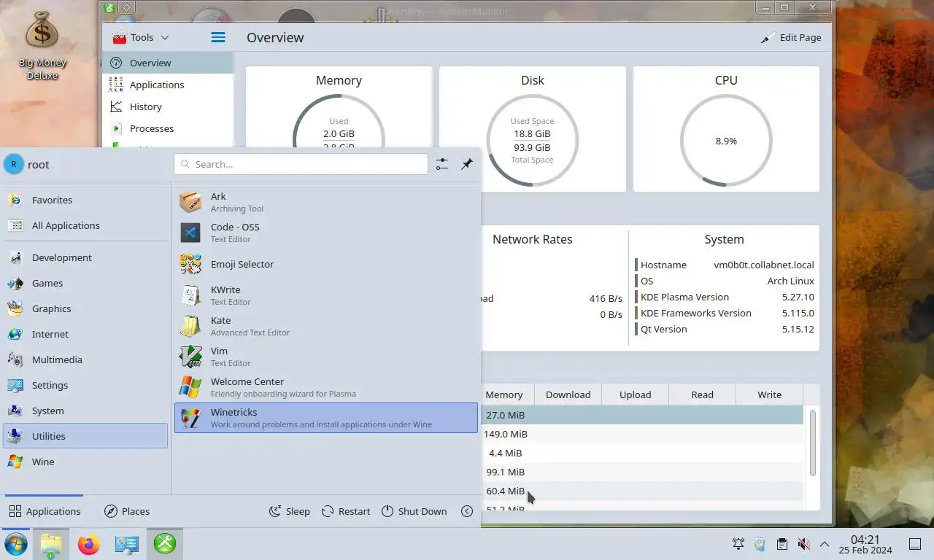Open launcher configure settings icon
The image size is (934, 560).
pyautogui.click(x=442, y=164)
